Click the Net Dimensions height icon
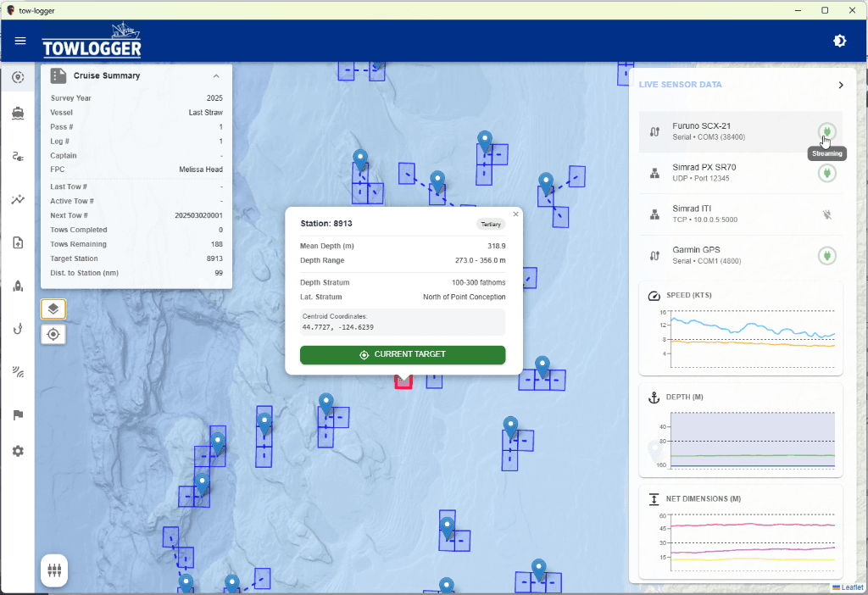868x595 pixels. (x=654, y=499)
